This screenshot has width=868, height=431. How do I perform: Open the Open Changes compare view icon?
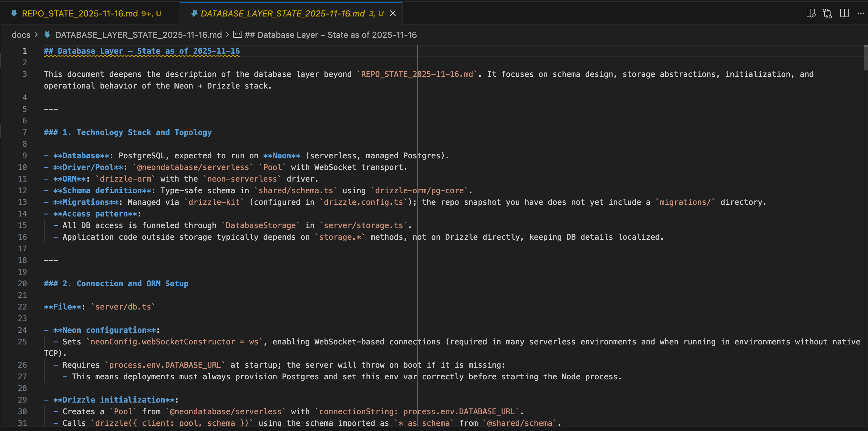827,14
